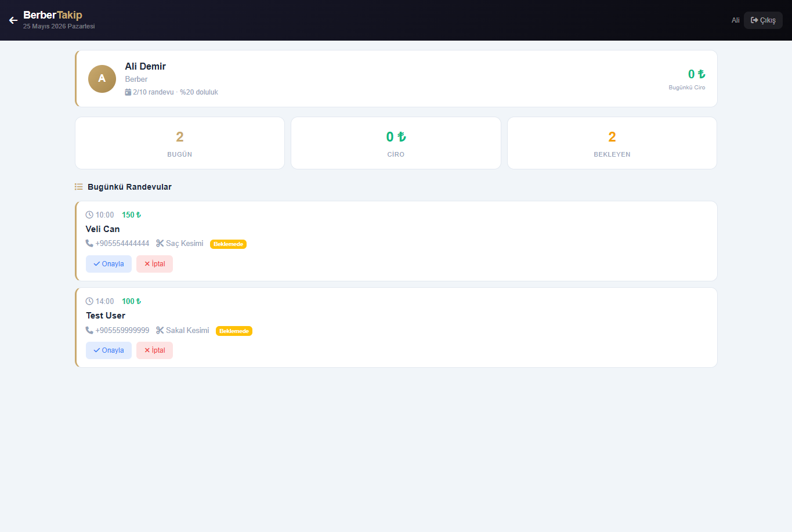Open the BUGÜN stat card
This screenshot has width=792, height=532.
point(180,143)
